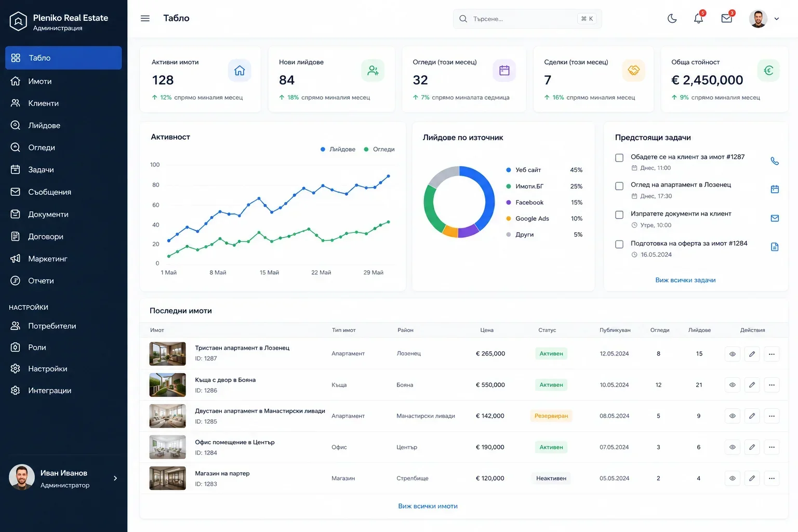The height and width of the screenshot is (532, 798).
Task: Click mail icon for Изпратете документи task
Action: click(x=775, y=218)
